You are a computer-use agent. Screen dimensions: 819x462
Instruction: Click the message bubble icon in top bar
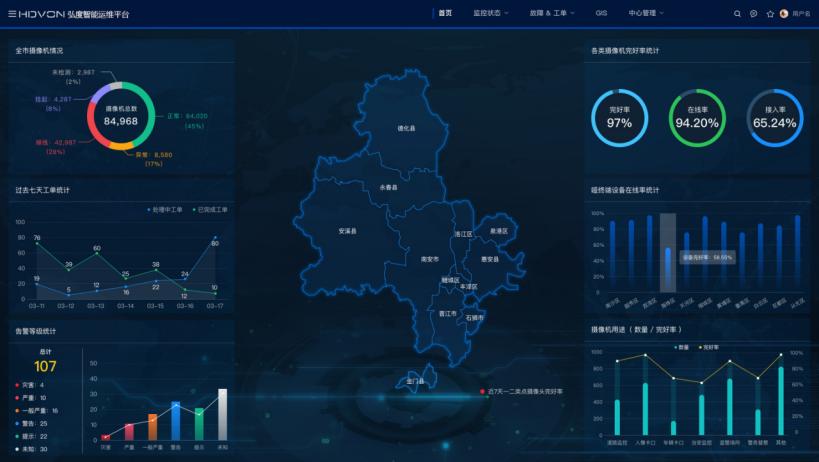coord(753,14)
